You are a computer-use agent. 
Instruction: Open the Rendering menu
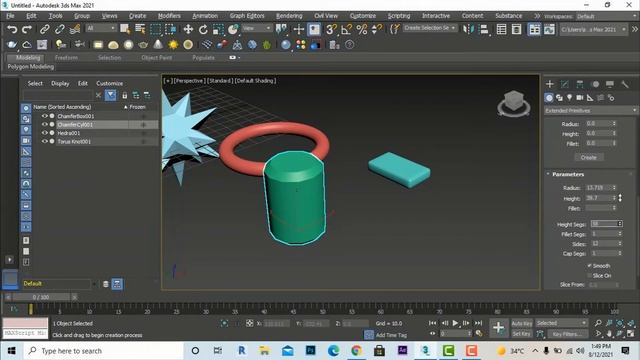pyautogui.click(x=289, y=16)
